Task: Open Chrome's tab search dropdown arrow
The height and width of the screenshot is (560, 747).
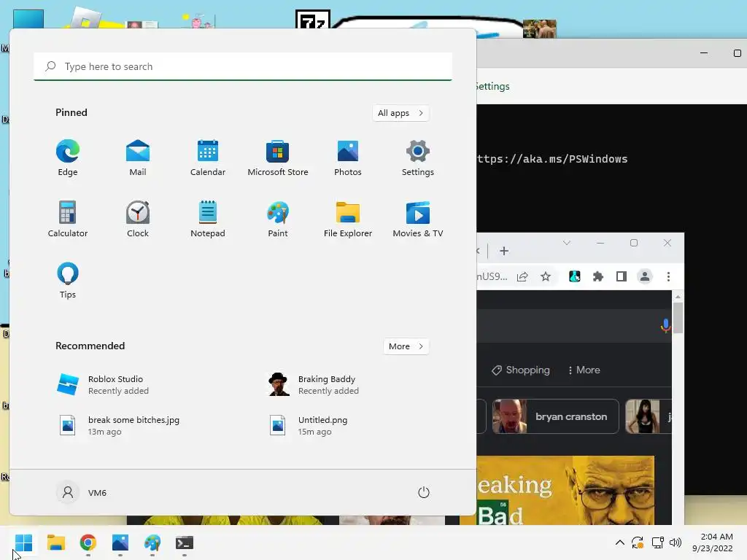Action: (x=566, y=243)
